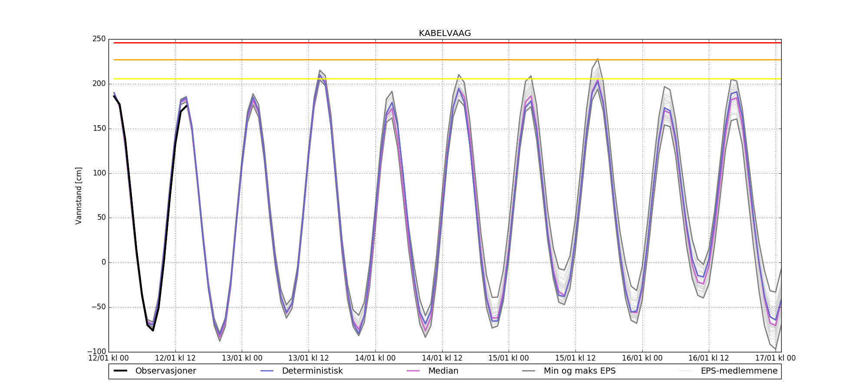Click the highest EPS peak after 15/01 kl 12
The image size is (868, 391).
click(598, 59)
